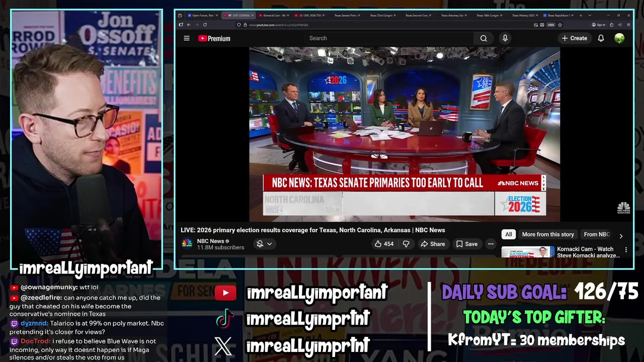Switch to the Open Forum browser tab

(x=203, y=16)
